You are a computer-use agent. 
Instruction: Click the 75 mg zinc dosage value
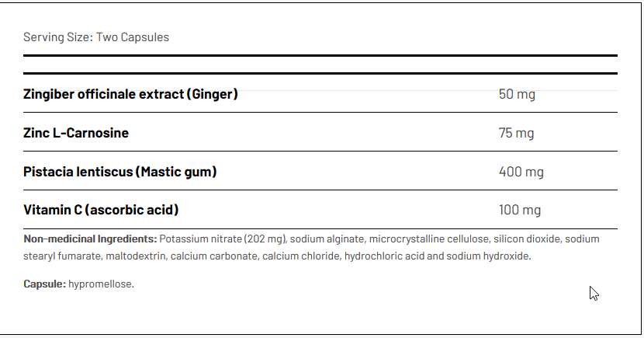pos(516,133)
